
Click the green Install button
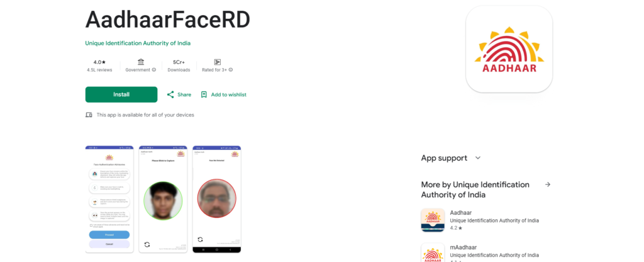pyautogui.click(x=121, y=94)
